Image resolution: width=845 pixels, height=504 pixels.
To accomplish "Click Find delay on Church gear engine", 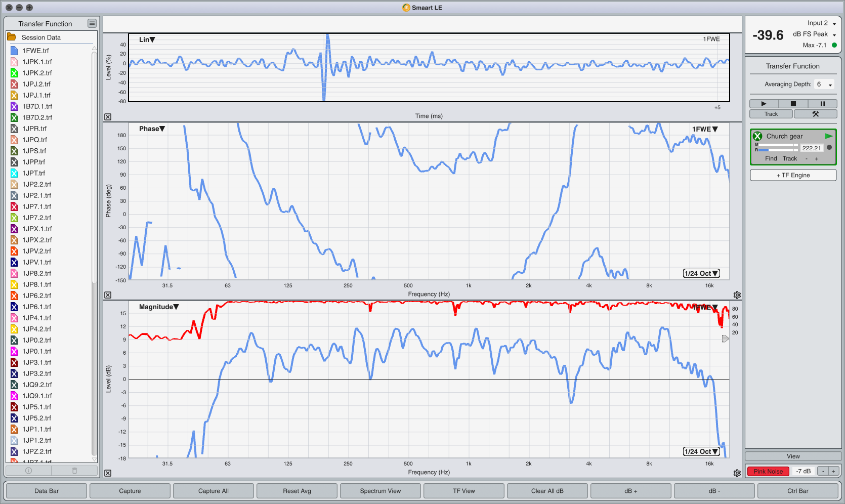I will pos(771,158).
